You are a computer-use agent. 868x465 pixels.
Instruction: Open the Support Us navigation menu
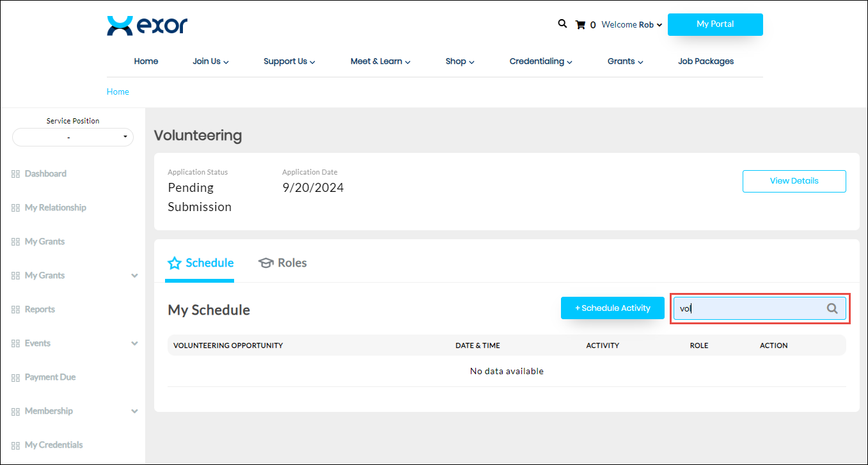289,61
